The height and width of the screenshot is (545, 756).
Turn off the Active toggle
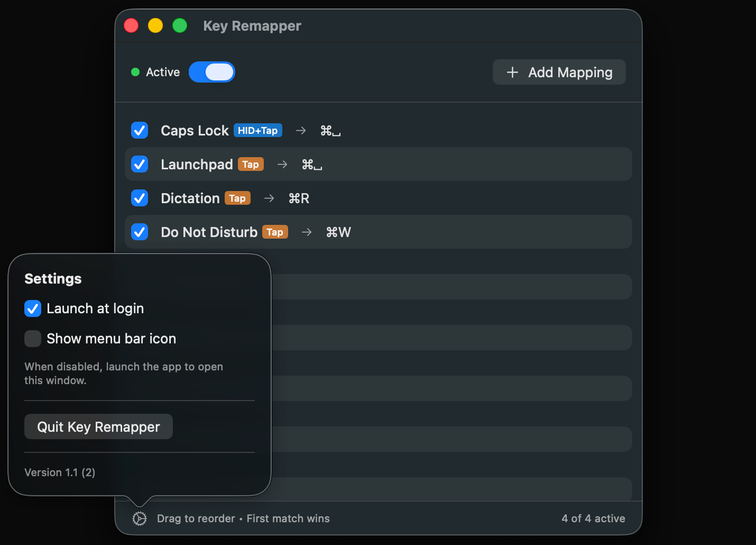pyautogui.click(x=212, y=72)
